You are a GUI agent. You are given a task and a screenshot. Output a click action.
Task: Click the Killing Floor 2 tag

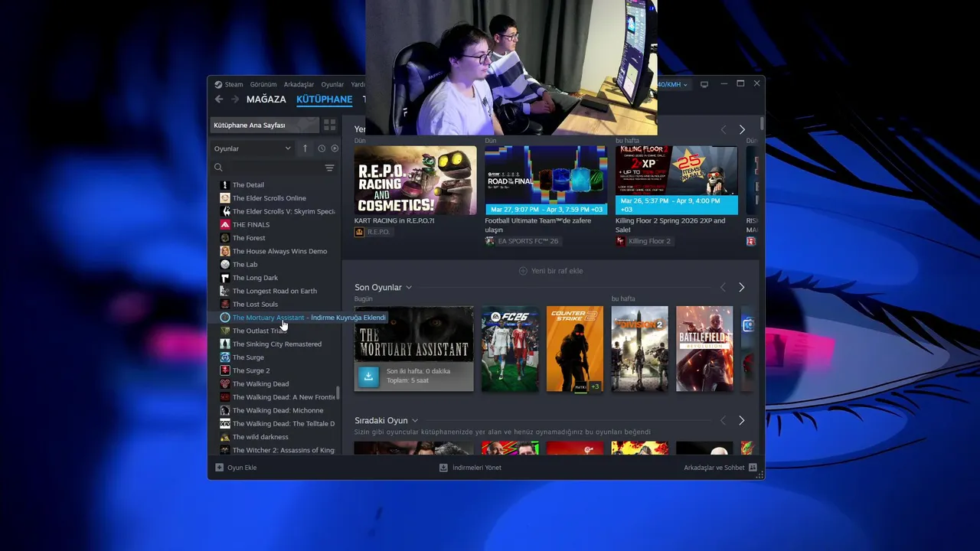pos(643,241)
